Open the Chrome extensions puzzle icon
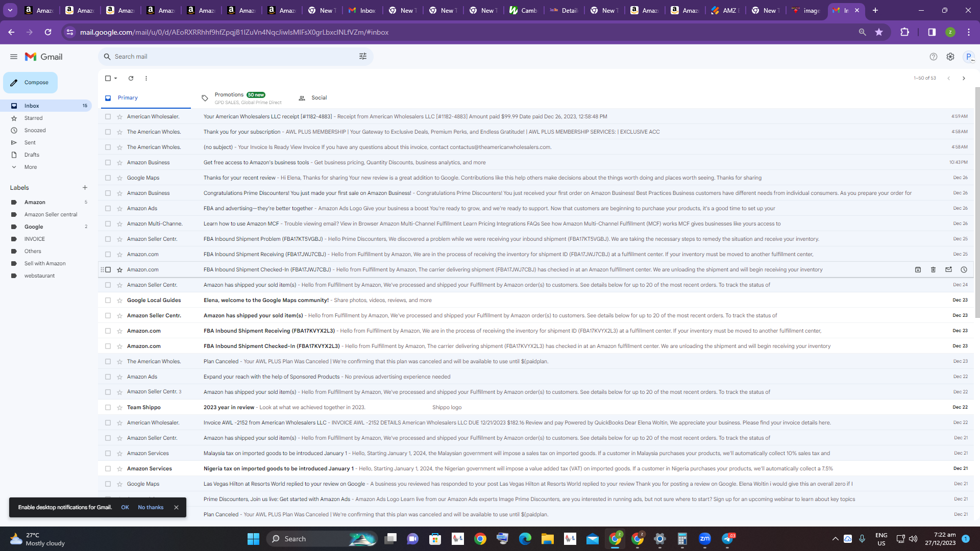 pyautogui.click(x=904, y=32)
